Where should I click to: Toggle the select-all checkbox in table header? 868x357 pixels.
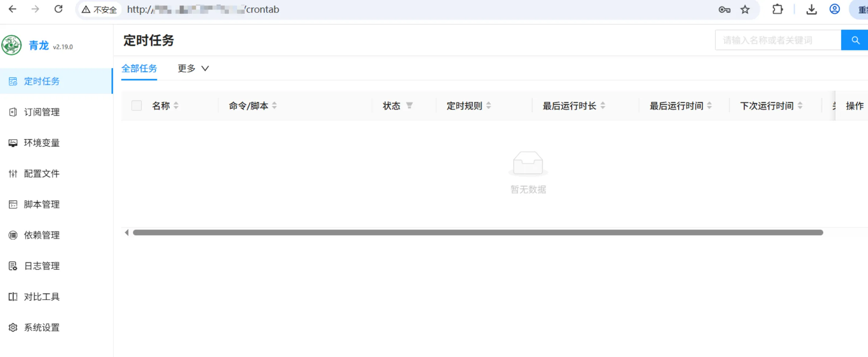137,106
